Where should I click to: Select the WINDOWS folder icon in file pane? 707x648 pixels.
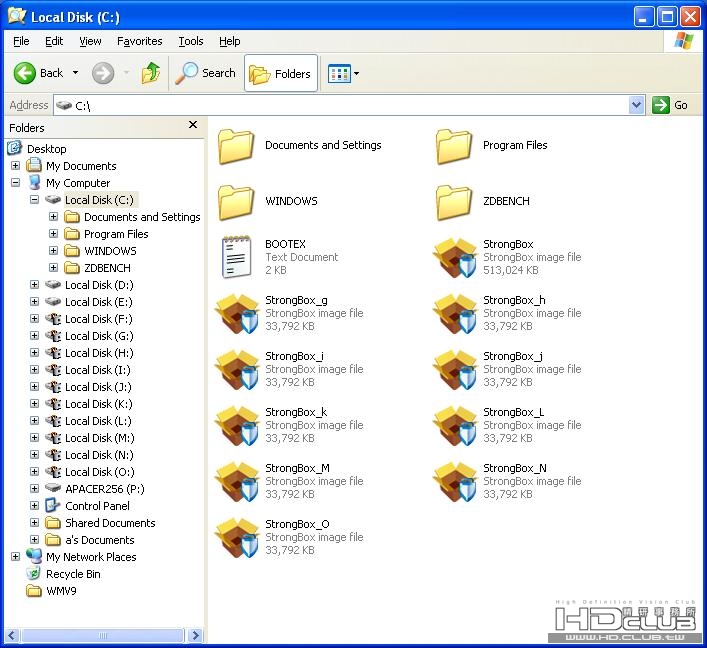[x=235, y=202]
